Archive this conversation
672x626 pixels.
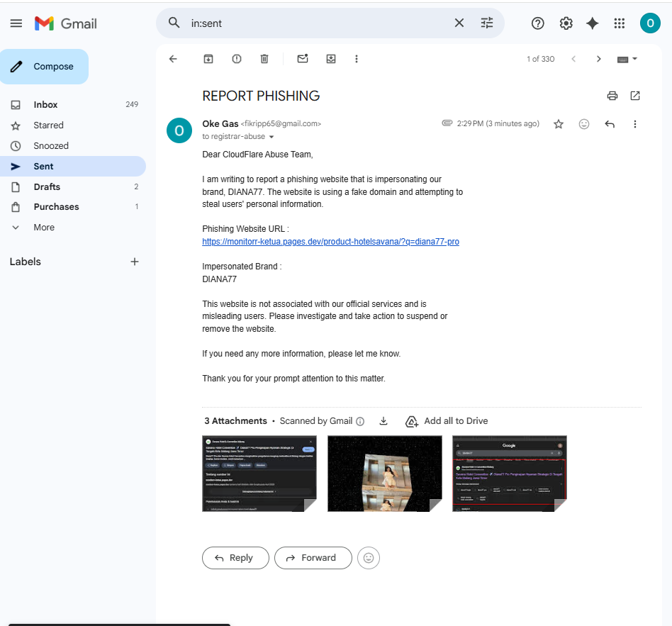(x=208, y=59)
